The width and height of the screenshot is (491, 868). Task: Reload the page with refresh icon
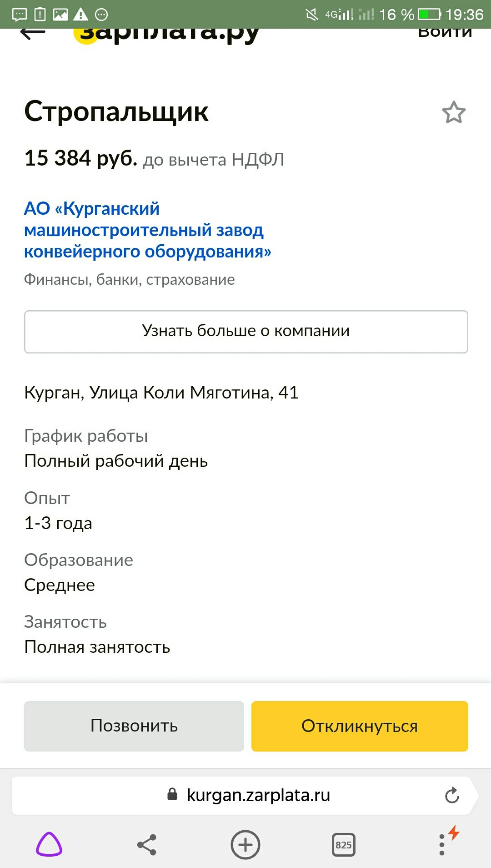(452, 795)
